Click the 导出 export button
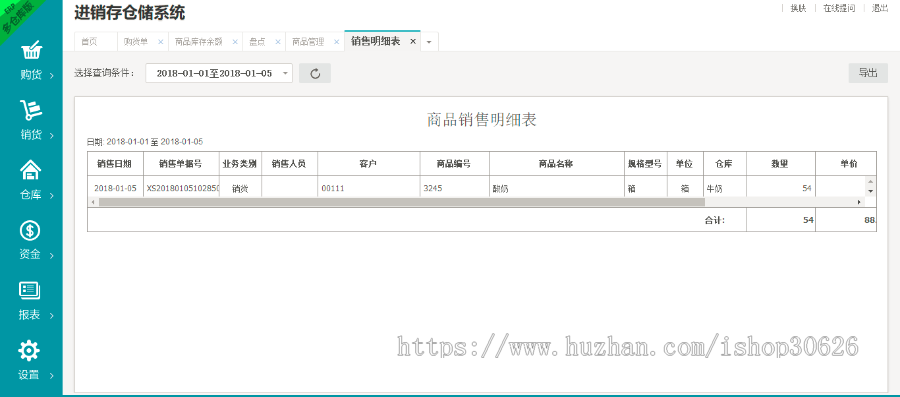This screenshot has width=900, height=397. click(868, 73)
